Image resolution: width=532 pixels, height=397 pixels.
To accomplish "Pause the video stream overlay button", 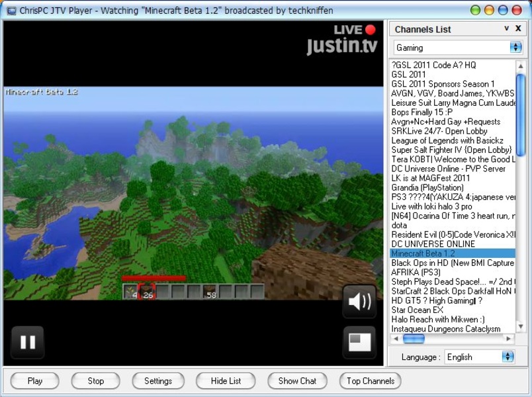I will 28,341.
